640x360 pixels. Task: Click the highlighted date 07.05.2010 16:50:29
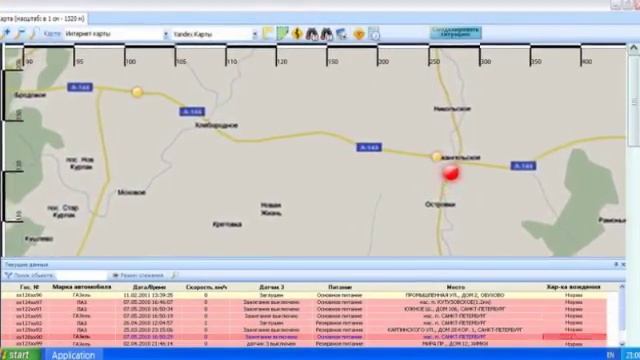(x=148, y=337)
